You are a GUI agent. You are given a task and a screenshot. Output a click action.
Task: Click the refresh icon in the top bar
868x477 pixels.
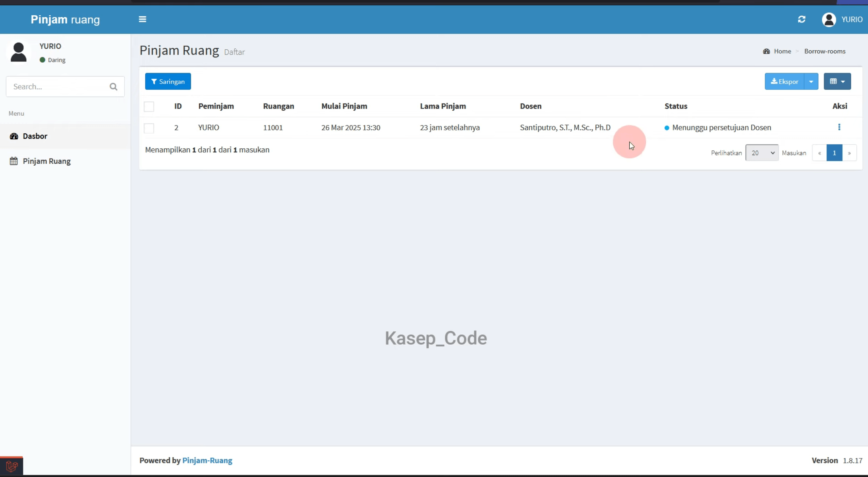[801, 19]
